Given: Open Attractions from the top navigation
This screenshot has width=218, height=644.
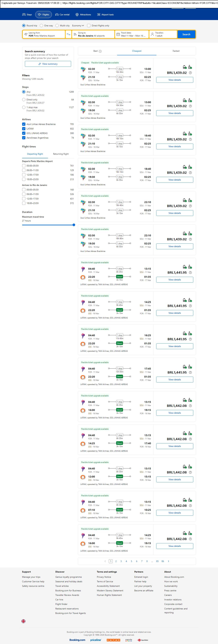Looking at the screenshot, I should pos(83,15).
